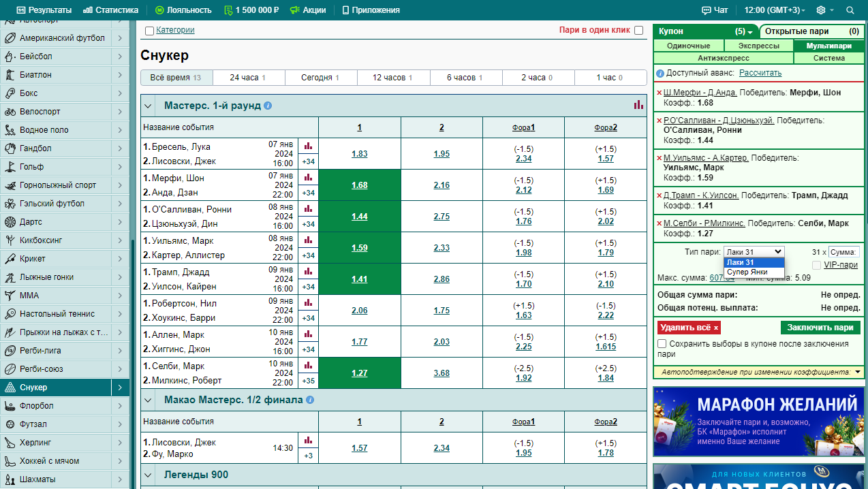Screen dimensions: 868x489
Task: Collapse the Мастерс. 1-й раунд section
Action: [x=149, y=106]
